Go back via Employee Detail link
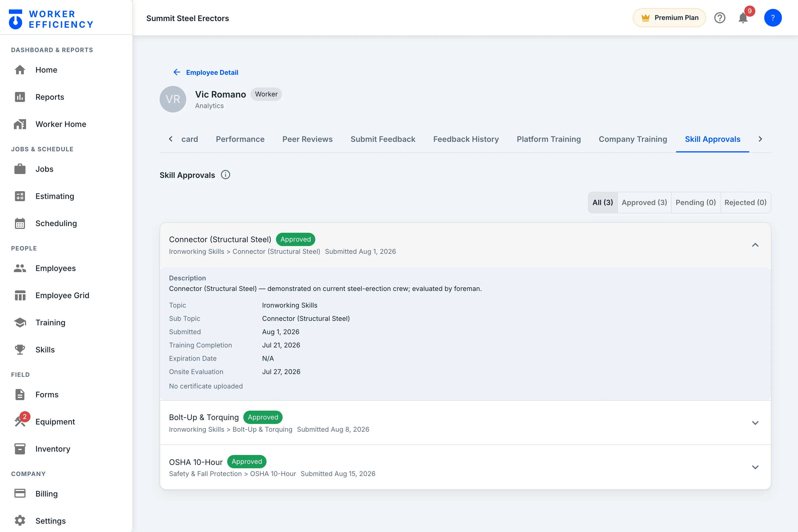 click(206, 72)
